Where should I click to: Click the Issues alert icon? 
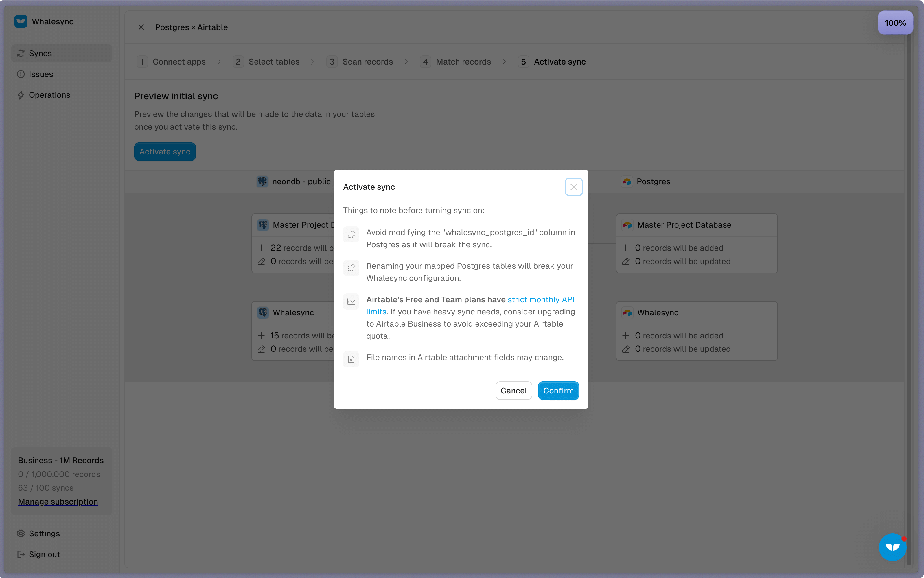21,74
